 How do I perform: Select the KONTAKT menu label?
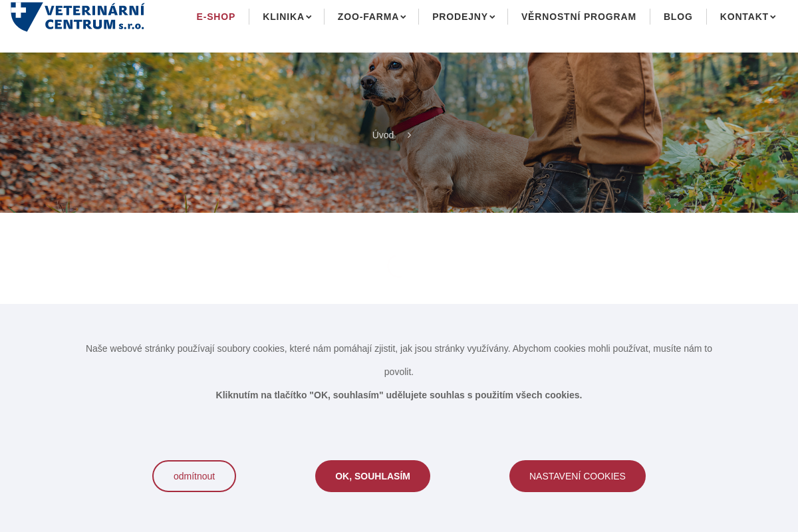pyautogui.click(x=744, y=17)
